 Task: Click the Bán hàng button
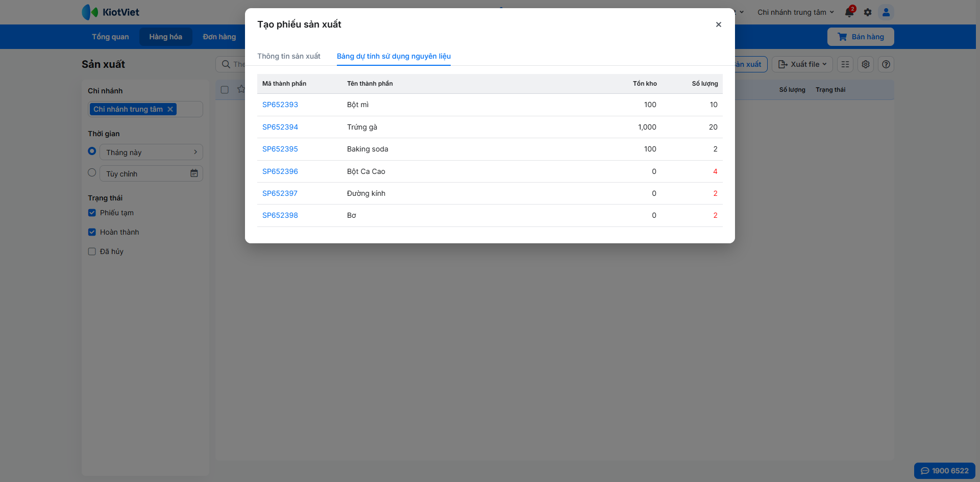click(861, 37)
